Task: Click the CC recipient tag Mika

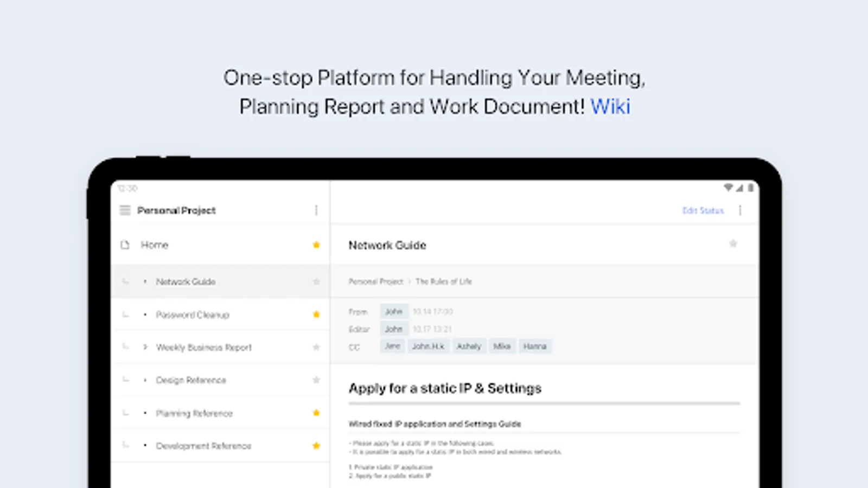Action: click(502, 346)
